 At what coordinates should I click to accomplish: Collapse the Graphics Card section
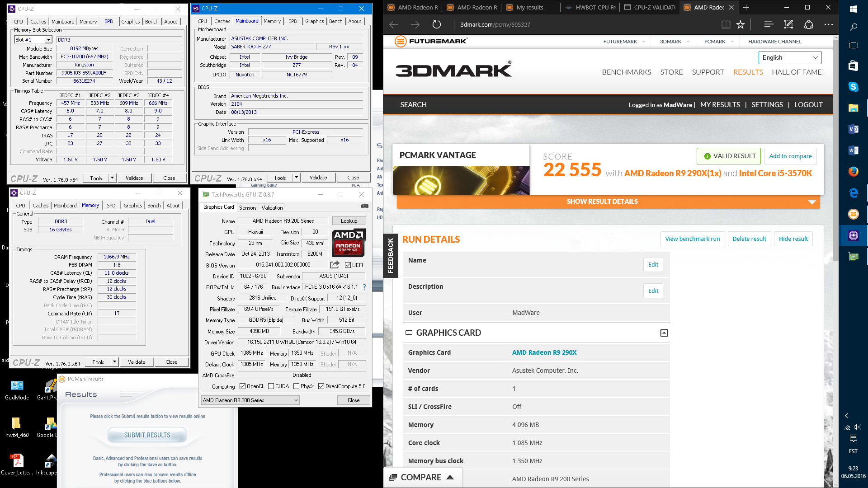(x=664, y=333)
